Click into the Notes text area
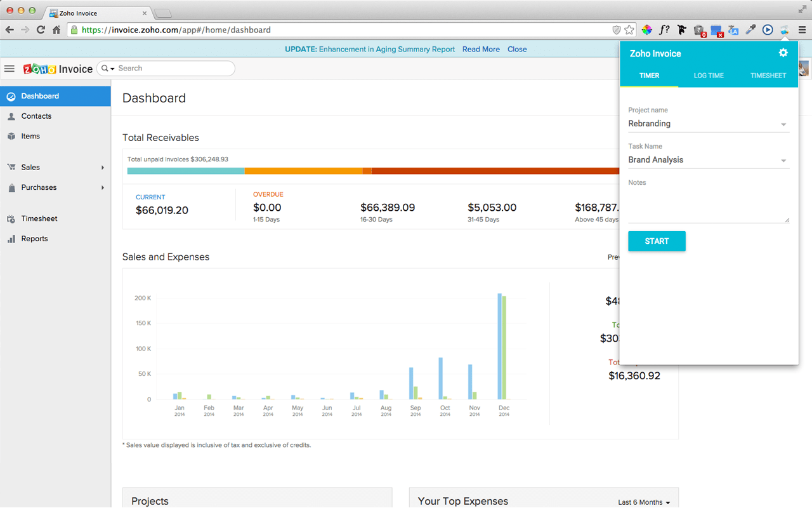This screenshot has height=508, width=812. pos(708,206)
